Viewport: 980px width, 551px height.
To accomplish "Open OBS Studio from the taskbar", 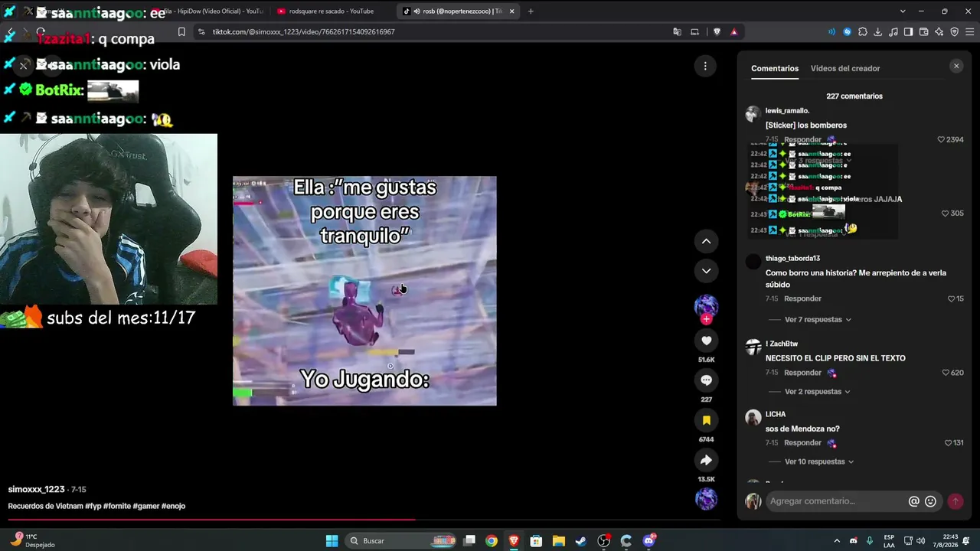I will coord(604,541).
